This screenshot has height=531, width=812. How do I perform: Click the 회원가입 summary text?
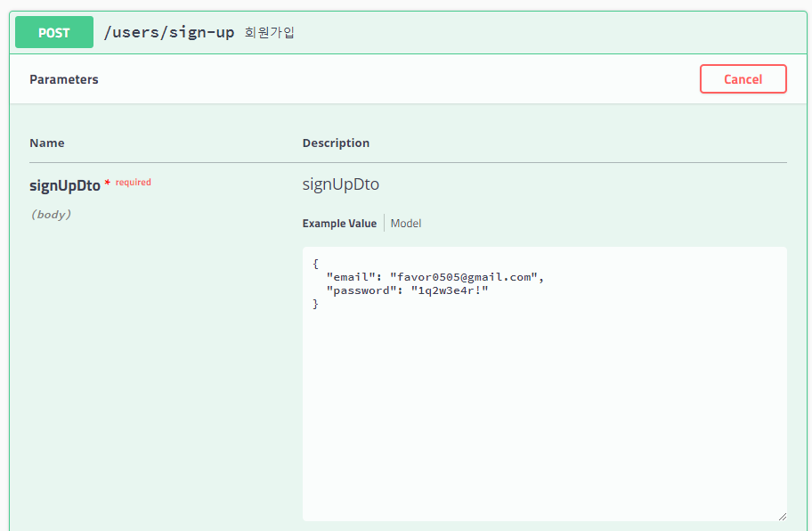pos(269,33)
